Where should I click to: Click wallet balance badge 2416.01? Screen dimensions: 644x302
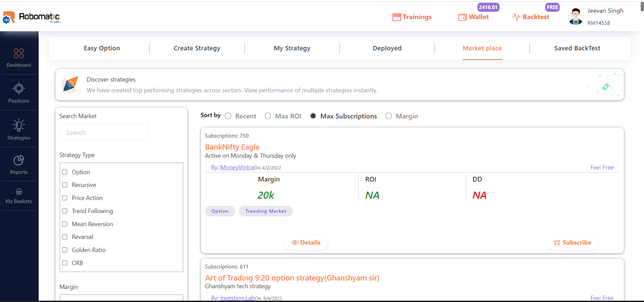(x=488, y=7)
